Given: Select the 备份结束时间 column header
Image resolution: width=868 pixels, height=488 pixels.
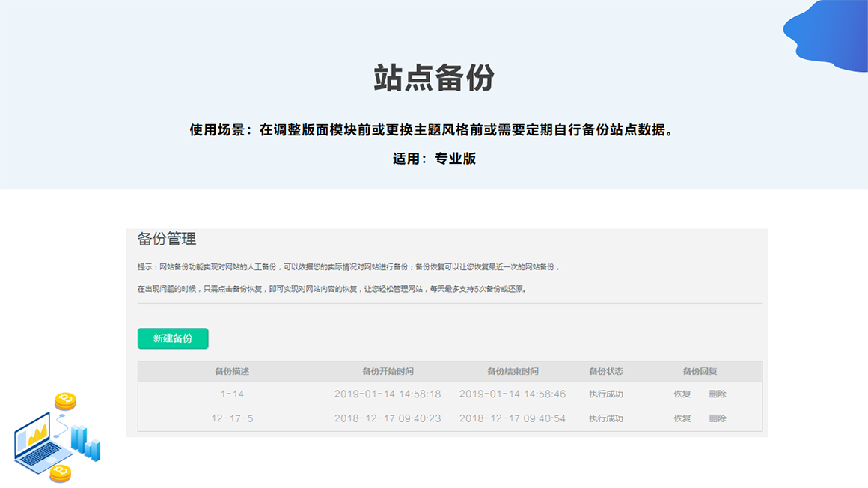Looking at the screenshot, I should (513, 372).
